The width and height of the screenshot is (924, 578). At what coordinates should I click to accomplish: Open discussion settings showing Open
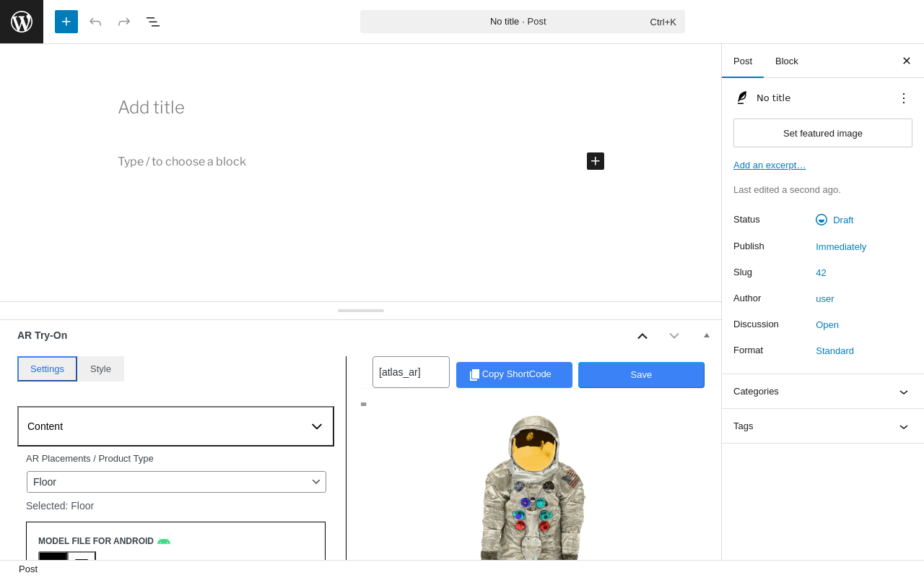click(x=827, y=324)
